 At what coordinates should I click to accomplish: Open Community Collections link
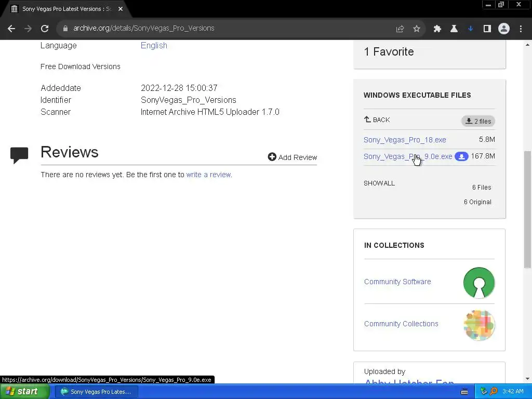[401, 324]
